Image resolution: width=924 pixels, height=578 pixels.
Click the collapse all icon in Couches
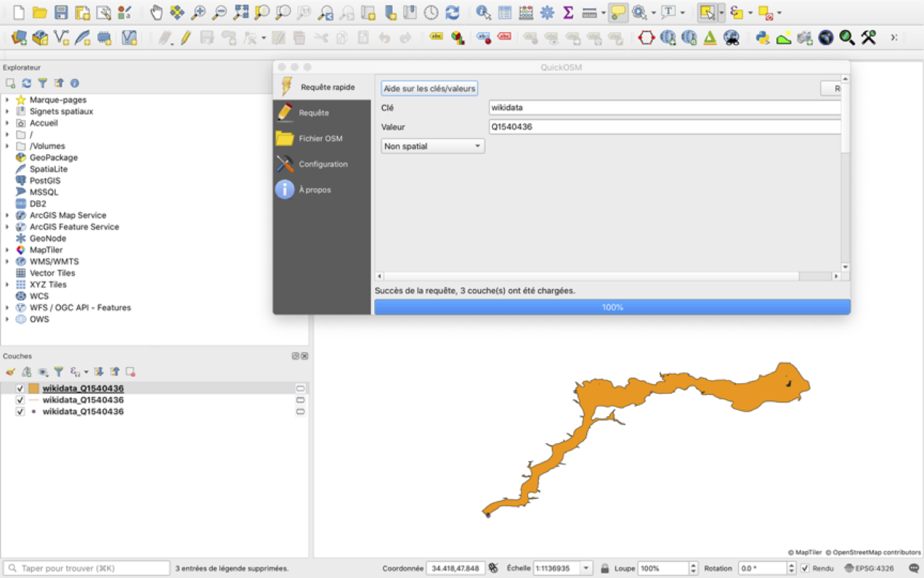coord(115,372)
